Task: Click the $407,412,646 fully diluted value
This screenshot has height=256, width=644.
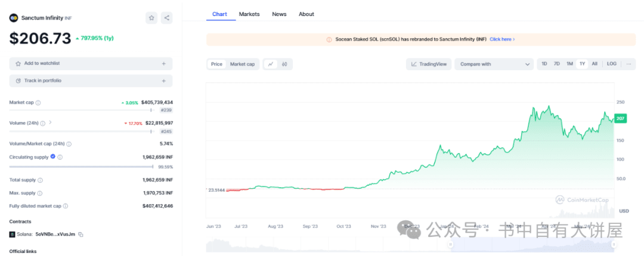Action: [157, 206]
